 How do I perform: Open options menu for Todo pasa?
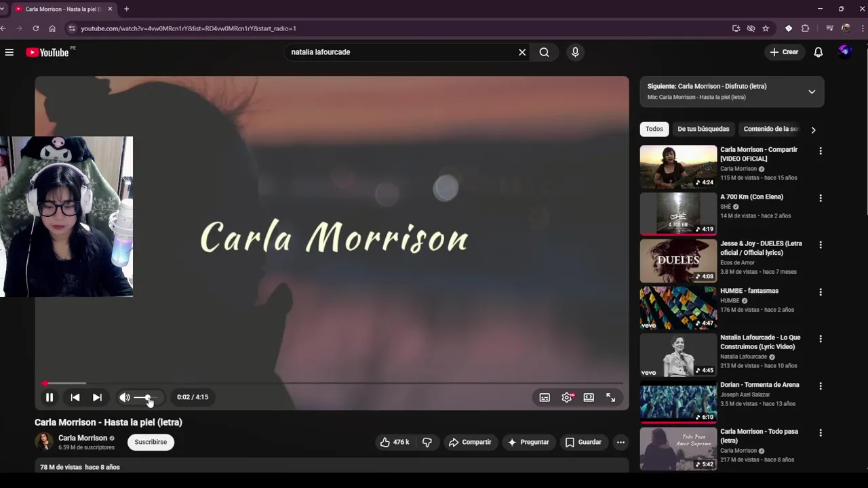[x=821, y=432]
